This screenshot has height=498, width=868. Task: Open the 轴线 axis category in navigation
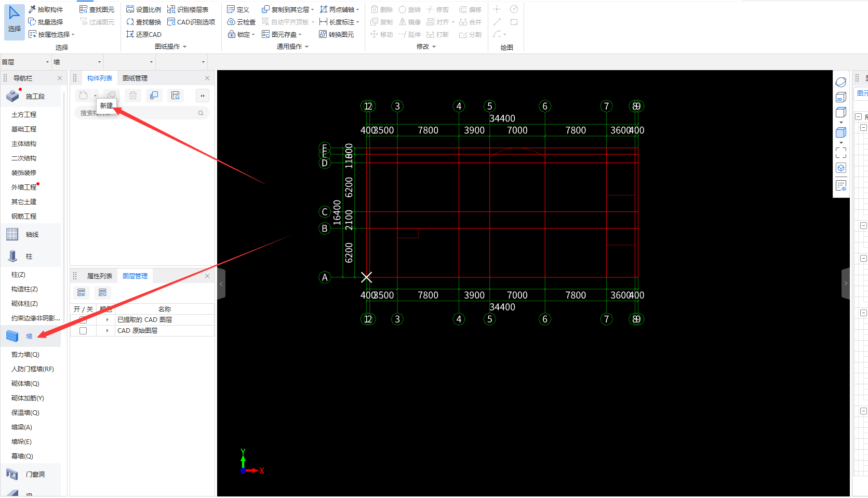(31, 235)
